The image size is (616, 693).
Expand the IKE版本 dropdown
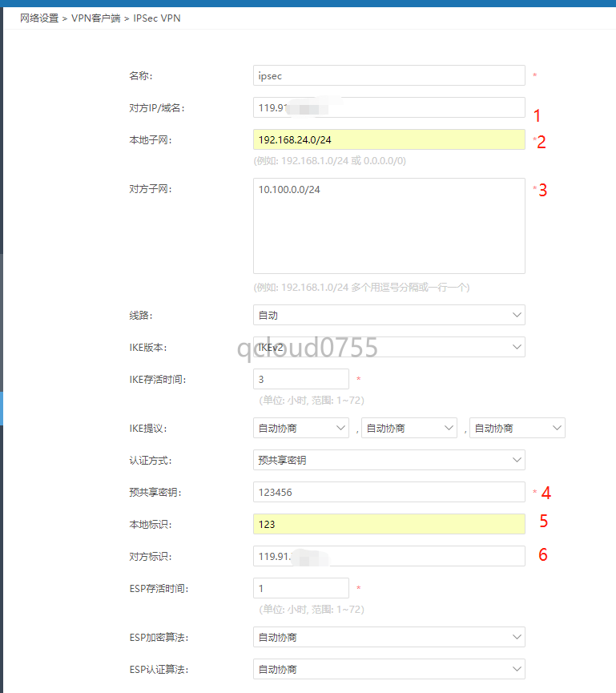click(389, 347)
